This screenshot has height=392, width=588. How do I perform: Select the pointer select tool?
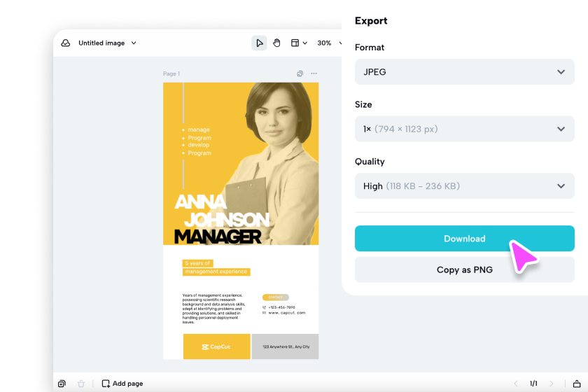[x=259, y=43]
